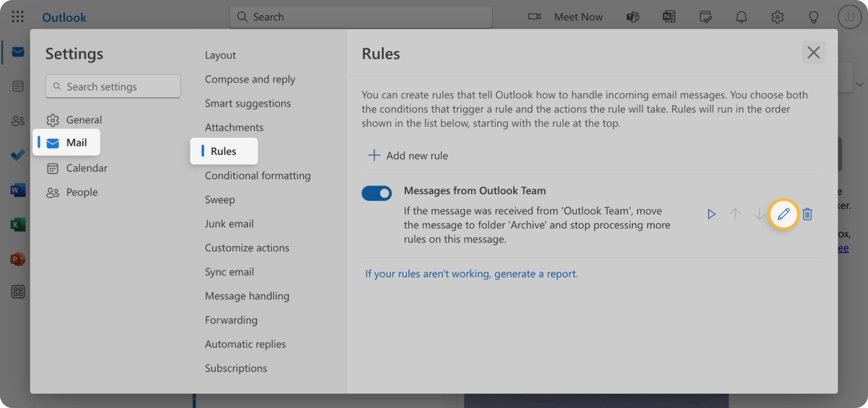868x408 pixels.
Task: Open the tips lightbulb icon
Action: [x=814, y=17]
